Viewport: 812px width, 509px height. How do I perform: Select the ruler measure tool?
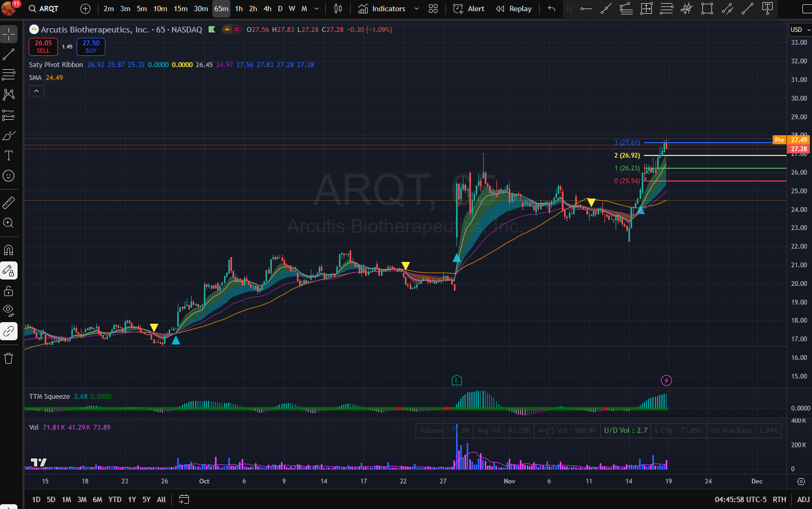pyautogui.click(x=9, y=203)
